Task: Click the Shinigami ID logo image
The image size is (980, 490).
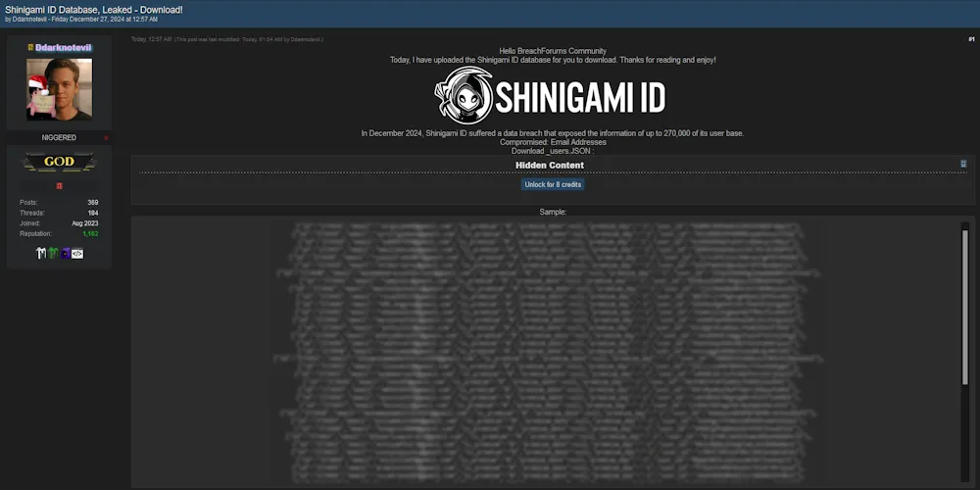Action: point(550,96)
